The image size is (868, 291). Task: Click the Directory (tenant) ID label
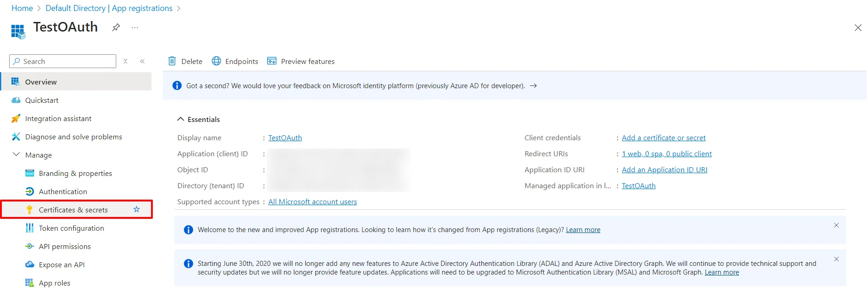click(210, 185)
